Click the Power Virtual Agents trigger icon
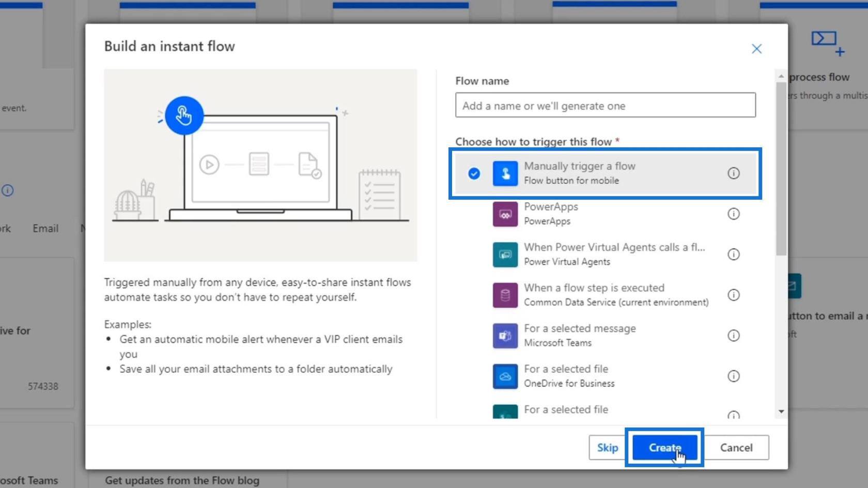 tap(505, 255)
